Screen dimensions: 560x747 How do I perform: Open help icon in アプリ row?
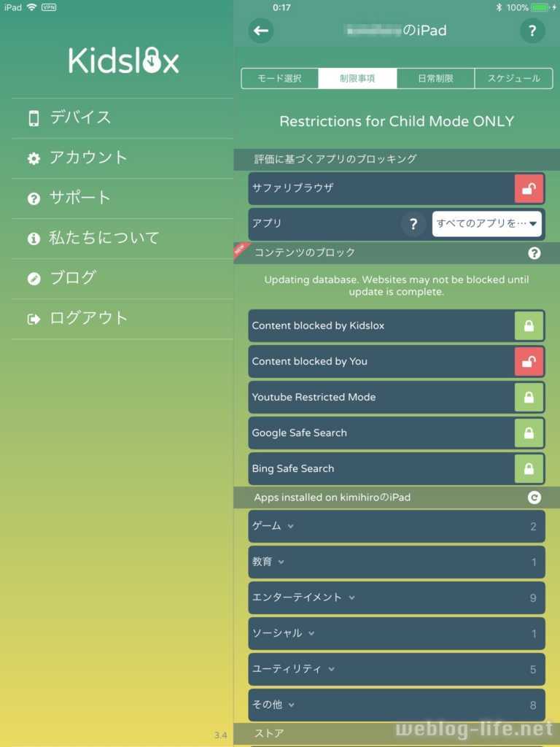pyautogui.click(x=413, y=224)
